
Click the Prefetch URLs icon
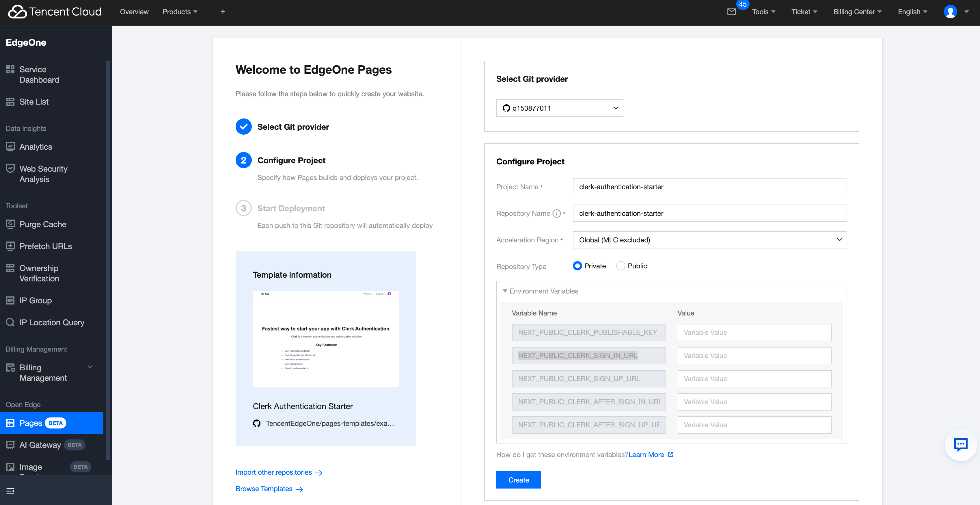pyautogui.click(x=10, y=246)
